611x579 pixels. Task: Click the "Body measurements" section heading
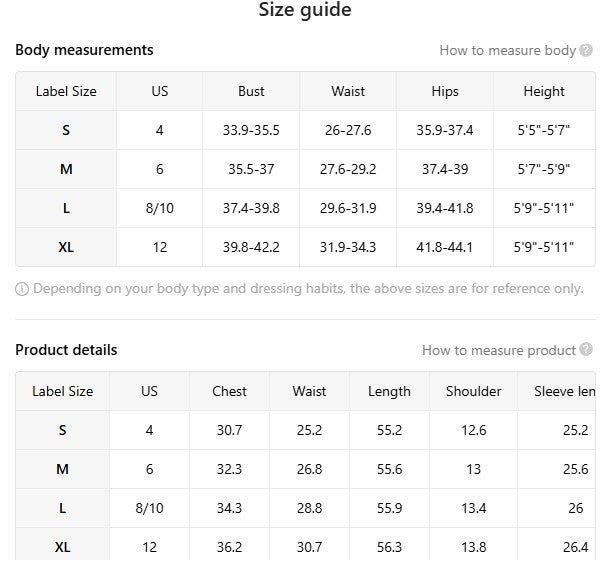[84, 50]
